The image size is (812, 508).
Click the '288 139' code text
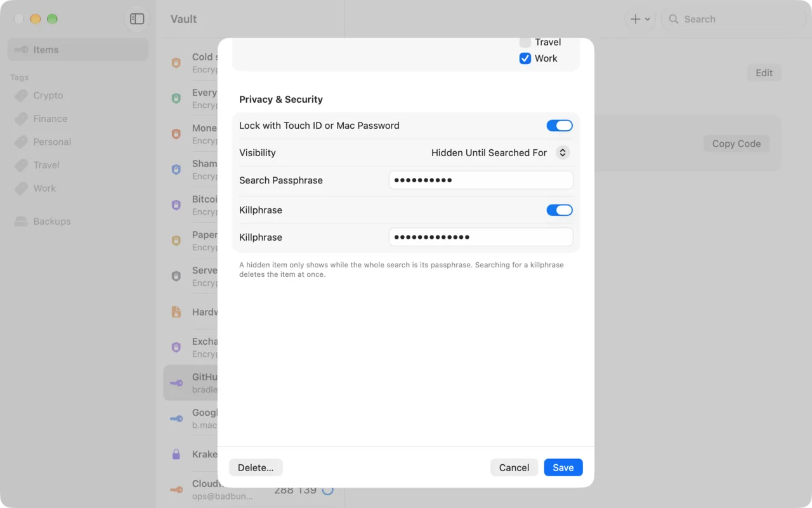pyautogui.click(x=296, y=490)
